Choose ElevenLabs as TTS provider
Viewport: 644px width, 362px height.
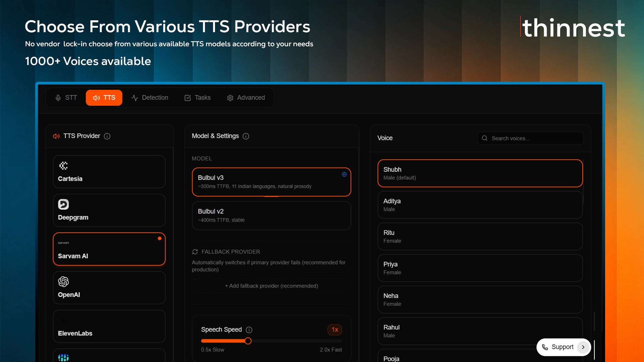(x=109, y=326)
